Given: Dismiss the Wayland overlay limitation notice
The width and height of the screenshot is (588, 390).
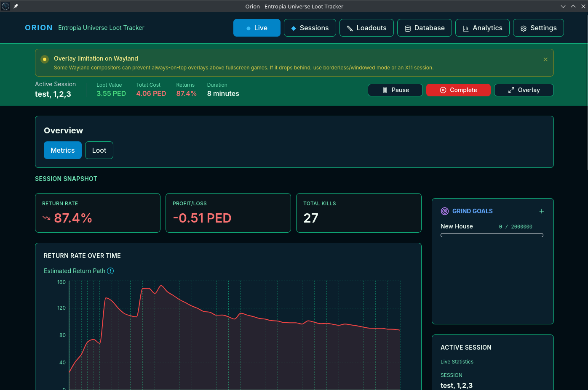Looking at the screenshot, I should click(x=545, y=59).
